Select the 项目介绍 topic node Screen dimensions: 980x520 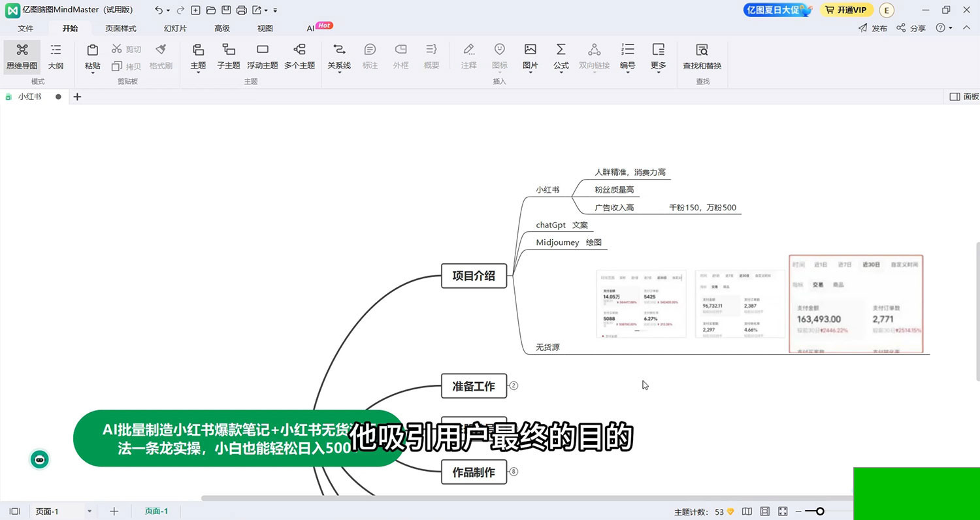tap(474, 276)
